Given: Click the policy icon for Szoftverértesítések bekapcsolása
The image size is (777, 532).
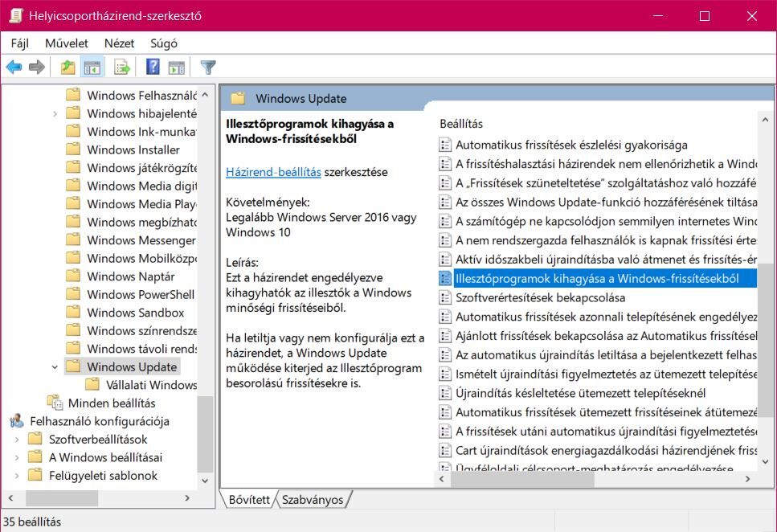Looking at the screenshot, I should tap(445, 297).
